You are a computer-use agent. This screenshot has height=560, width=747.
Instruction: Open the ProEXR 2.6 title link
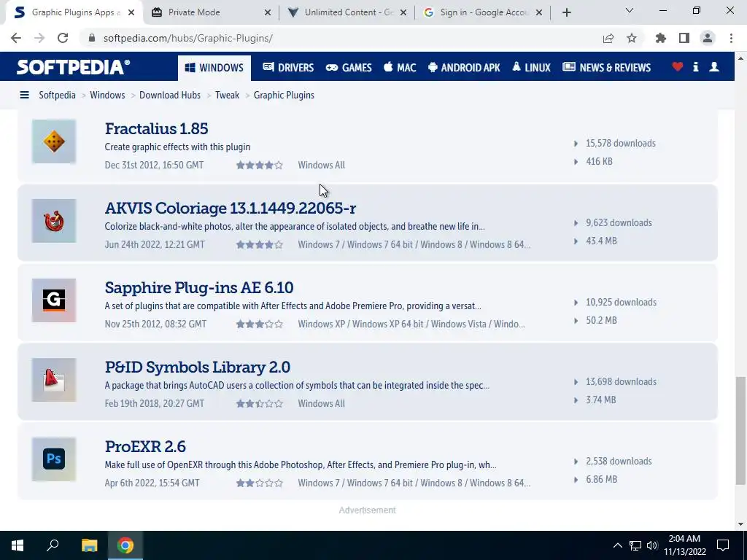(145, 447)
